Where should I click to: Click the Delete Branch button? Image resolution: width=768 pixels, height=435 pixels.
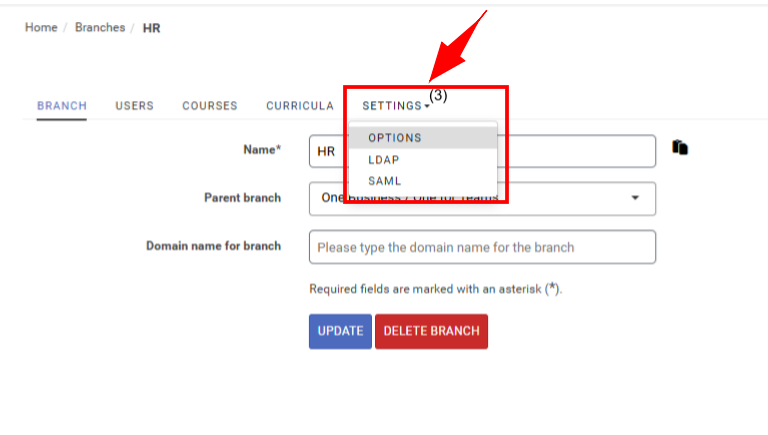(431, 331)
